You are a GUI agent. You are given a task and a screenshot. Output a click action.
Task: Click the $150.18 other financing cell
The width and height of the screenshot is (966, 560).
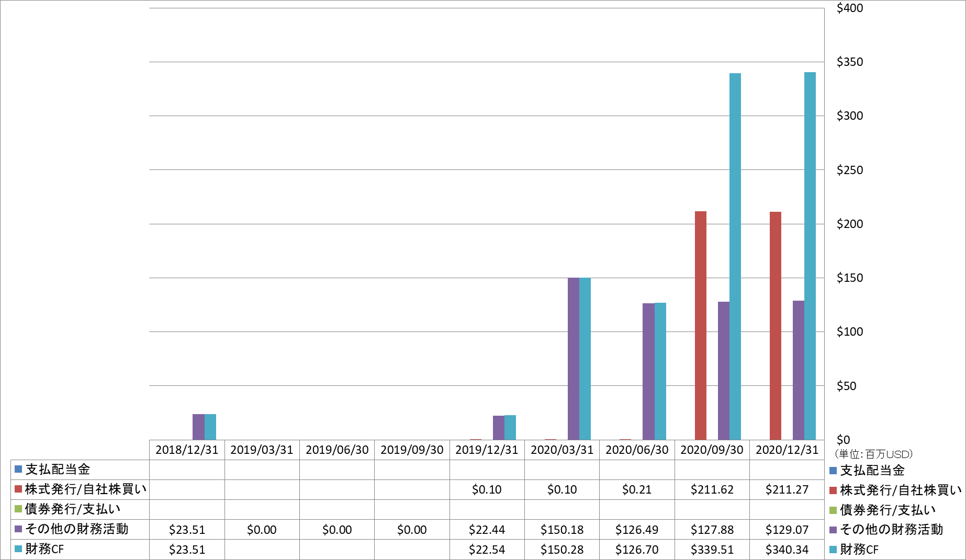click(x=562, y=530)
